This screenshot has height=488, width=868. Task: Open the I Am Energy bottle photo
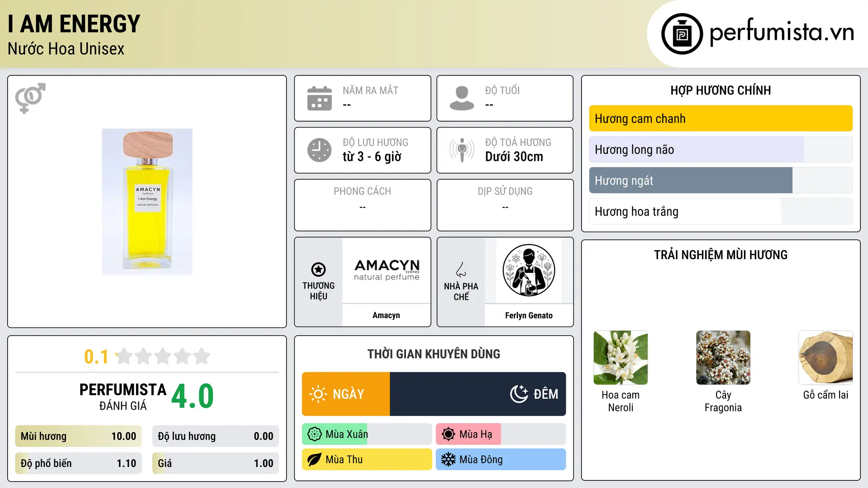(147, 202)
